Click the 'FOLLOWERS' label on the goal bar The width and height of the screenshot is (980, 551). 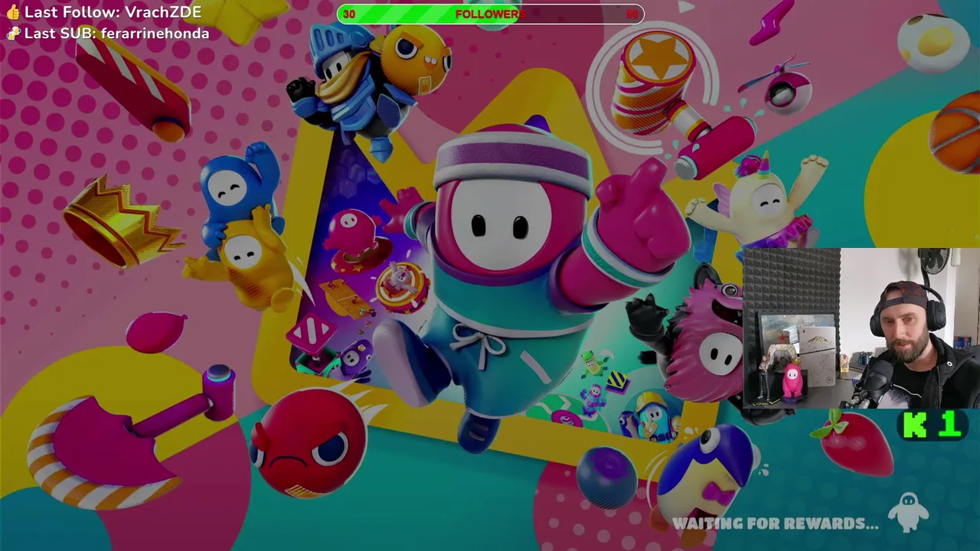[x=490, y=14]
